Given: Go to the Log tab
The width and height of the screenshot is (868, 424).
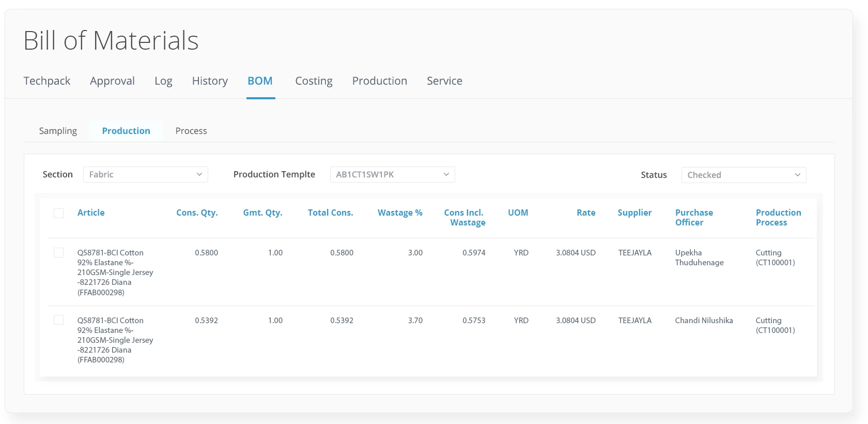Looking at the screenshot, I should point(163,81).
